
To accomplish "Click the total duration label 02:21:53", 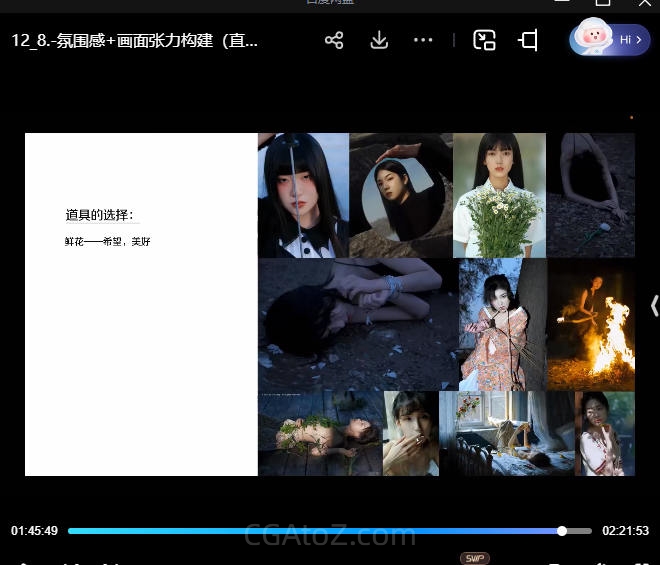I will (625, 531).
